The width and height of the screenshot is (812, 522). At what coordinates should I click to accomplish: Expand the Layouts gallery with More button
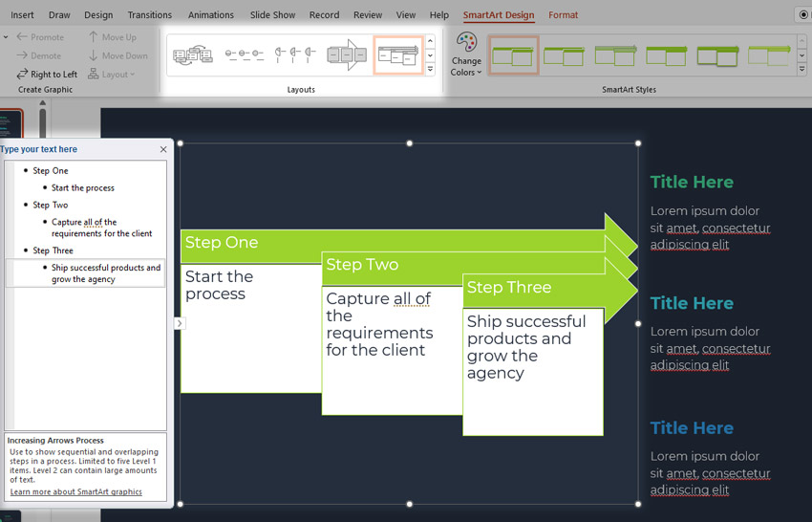[430, 69]
